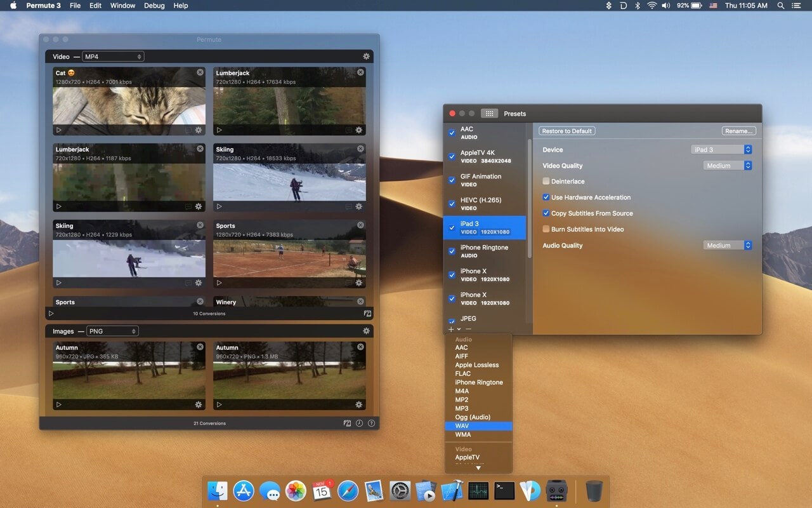Open the Device iPad 3 dropdown
The image size is (812, 508).
coord(721,150)
